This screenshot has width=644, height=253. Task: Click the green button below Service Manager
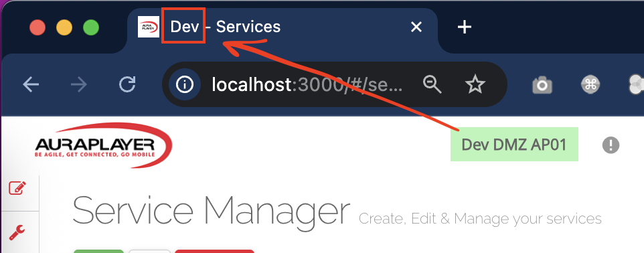coord(98,251)
